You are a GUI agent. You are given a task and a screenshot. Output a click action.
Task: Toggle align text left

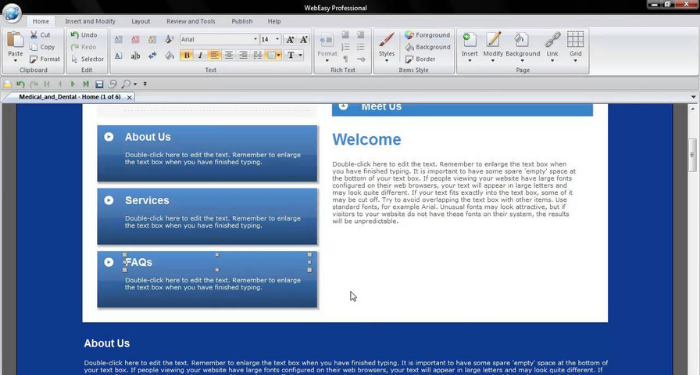click(x=214, y=55)
